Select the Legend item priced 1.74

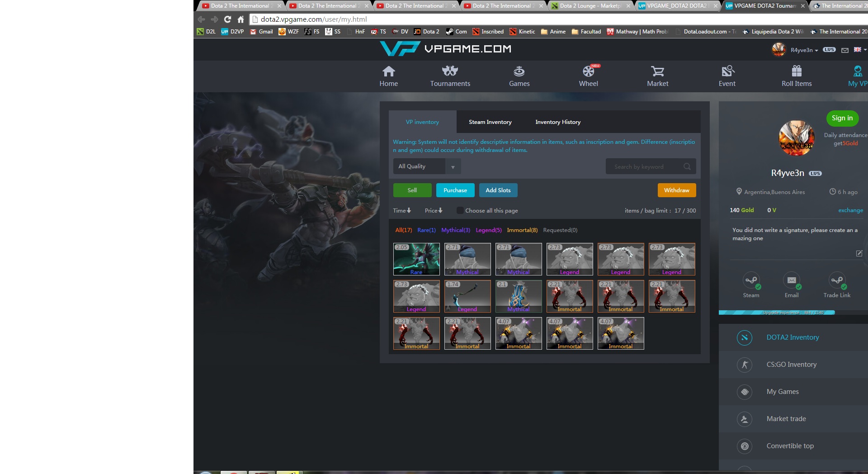pos(467,296)
